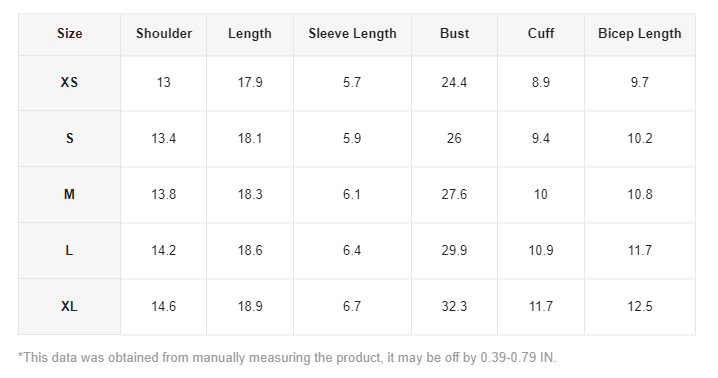Select the S length value 18.1
718x378 pixels.
point(250,139)
